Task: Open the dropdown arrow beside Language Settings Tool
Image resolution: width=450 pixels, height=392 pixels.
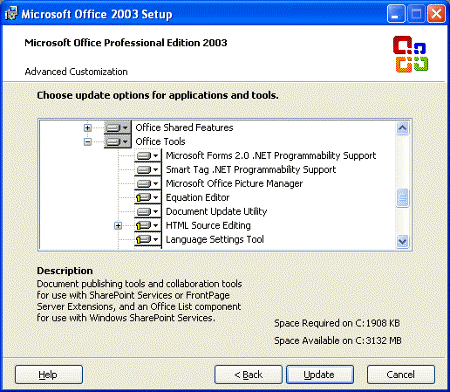Action: coord(156,239)
